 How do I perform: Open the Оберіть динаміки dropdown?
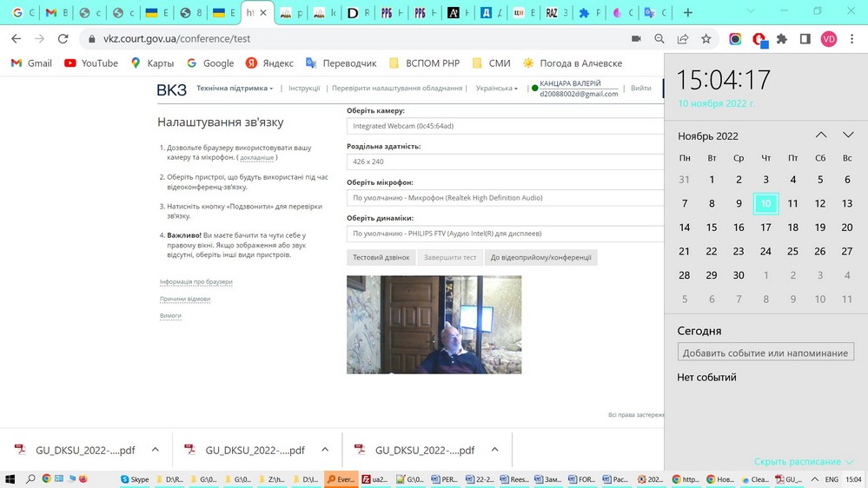click(505, 234)
